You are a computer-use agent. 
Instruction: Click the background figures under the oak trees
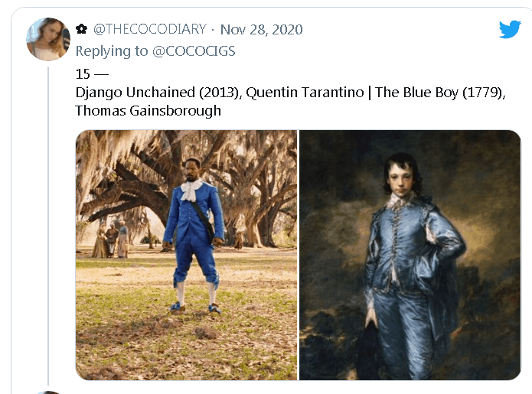(111, 239)
